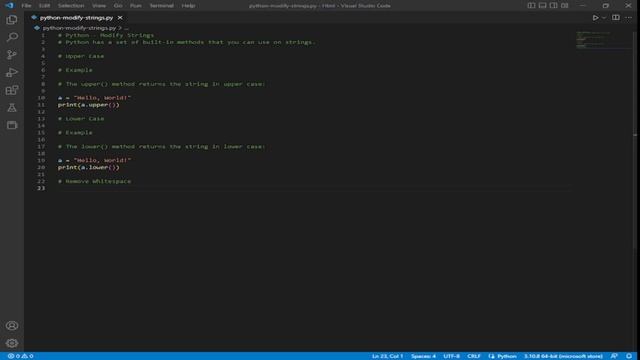Click Ln 23, Col 1 position indicator
Image resolution: width=640 pixels, height=360 pixels.
click(x=387, y=356)
